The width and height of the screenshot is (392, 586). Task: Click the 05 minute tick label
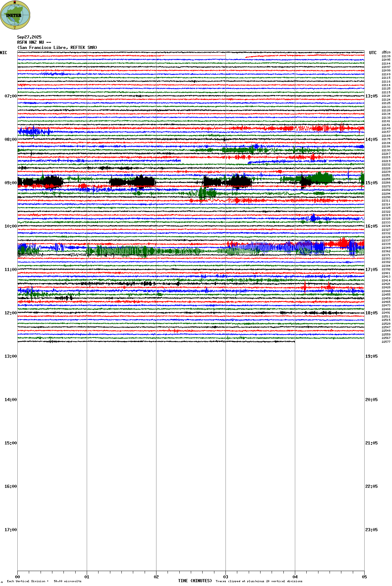(x=364, y=577)
